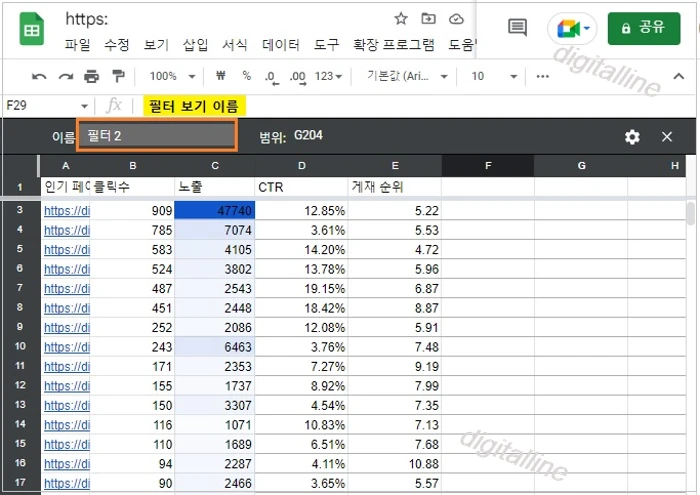
Task: Open the 파일 menu
Action: click(x=77, y=45)
